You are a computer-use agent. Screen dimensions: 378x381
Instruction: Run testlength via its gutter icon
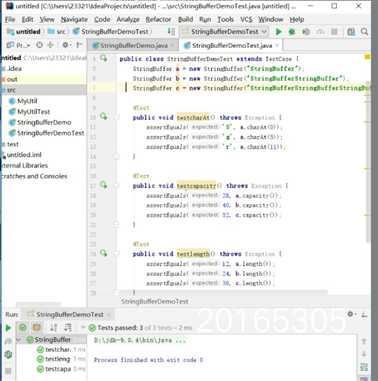104,253
